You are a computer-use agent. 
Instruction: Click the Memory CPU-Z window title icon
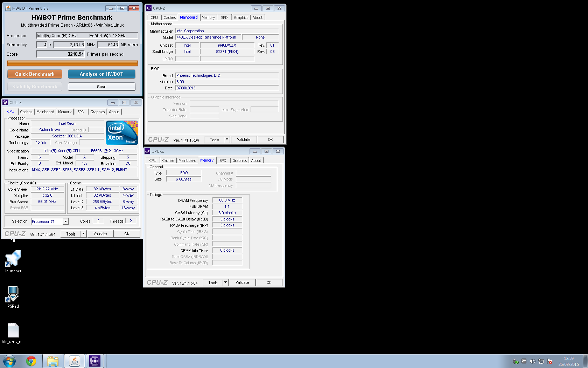tap(147, 151)
